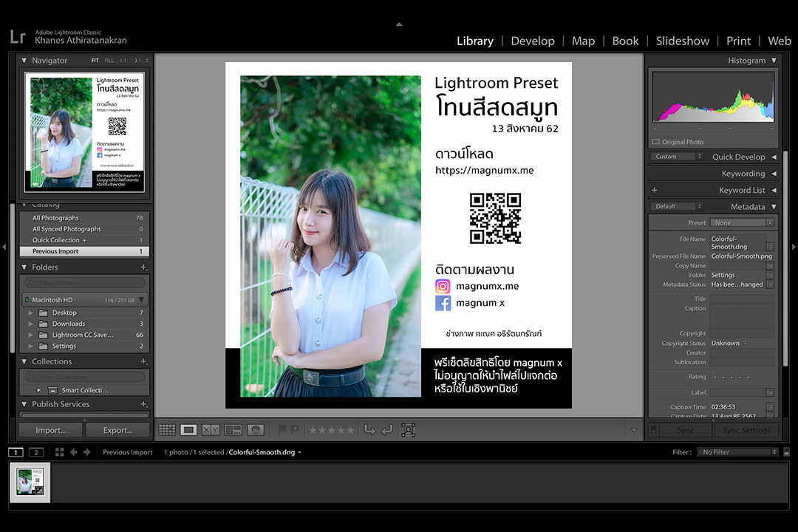Switch to Grid view in the toolbar
This screenshot has width=798, height=532.
167,430
